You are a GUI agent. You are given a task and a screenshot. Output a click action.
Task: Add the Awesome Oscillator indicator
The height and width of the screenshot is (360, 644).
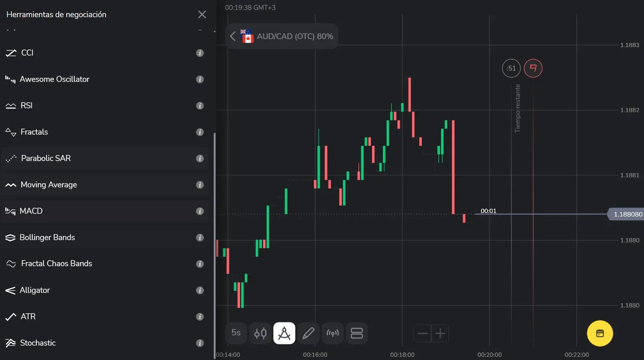pyautogui.click(x=105, y=79)
